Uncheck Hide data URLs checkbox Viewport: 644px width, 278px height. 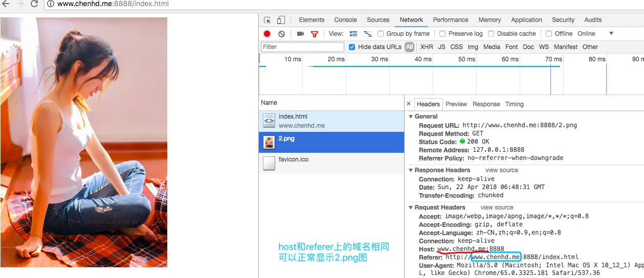coord(352,47)
